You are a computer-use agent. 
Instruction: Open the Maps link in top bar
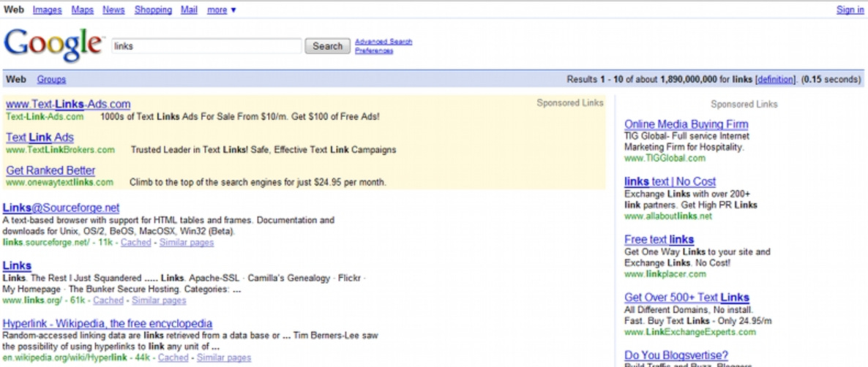pos(83,10)
